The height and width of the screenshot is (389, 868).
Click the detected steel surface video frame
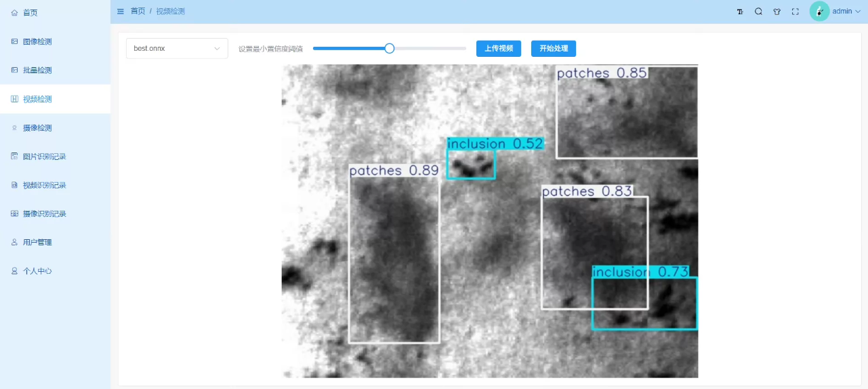click(x=490, y=221)
